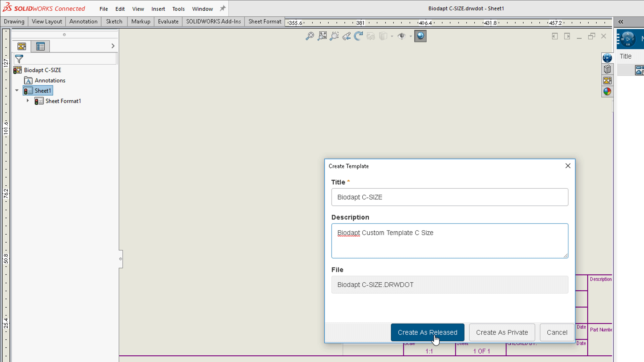Switch to the Annotation tab
The image size is (644, 362).
point(83,21)
